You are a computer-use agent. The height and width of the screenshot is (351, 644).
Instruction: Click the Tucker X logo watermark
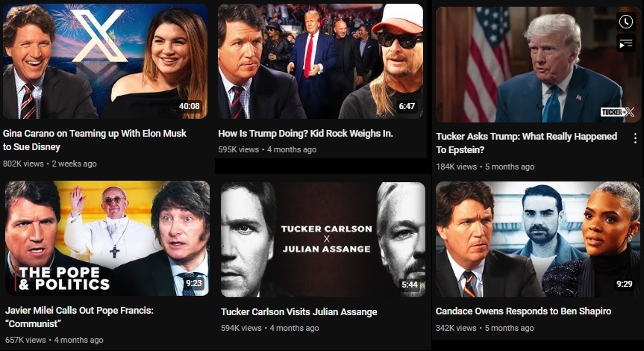[617, 112]
